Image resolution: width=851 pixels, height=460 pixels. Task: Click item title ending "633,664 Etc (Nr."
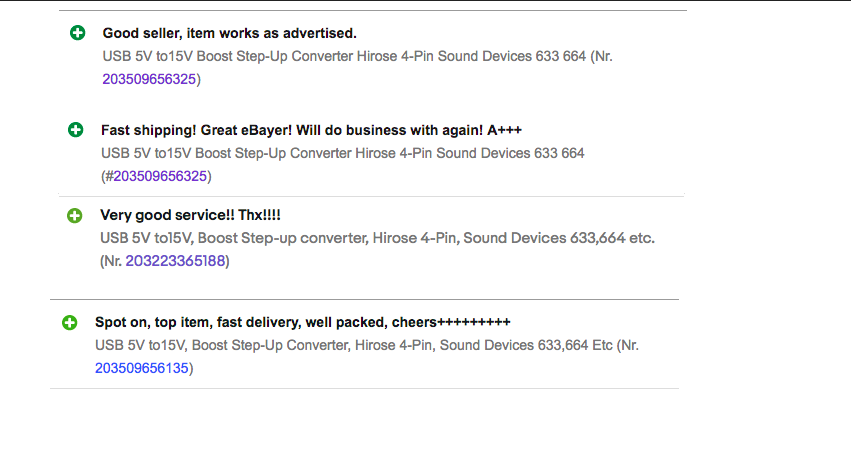pos(367,346)
